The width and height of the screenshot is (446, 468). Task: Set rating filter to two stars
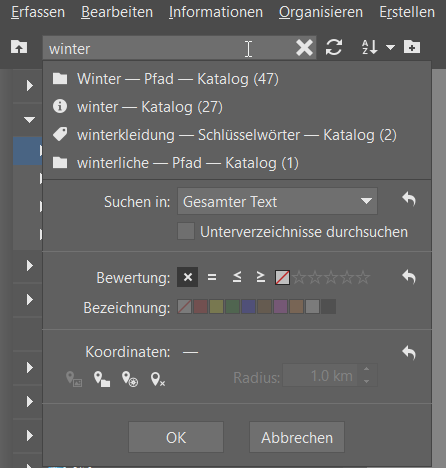(315, 277)
